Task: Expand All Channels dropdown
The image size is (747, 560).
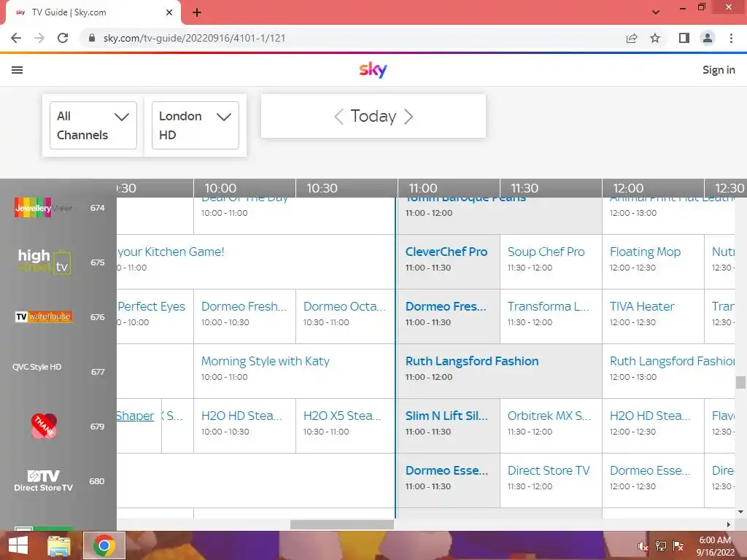Action: click(x=93, y=125)
